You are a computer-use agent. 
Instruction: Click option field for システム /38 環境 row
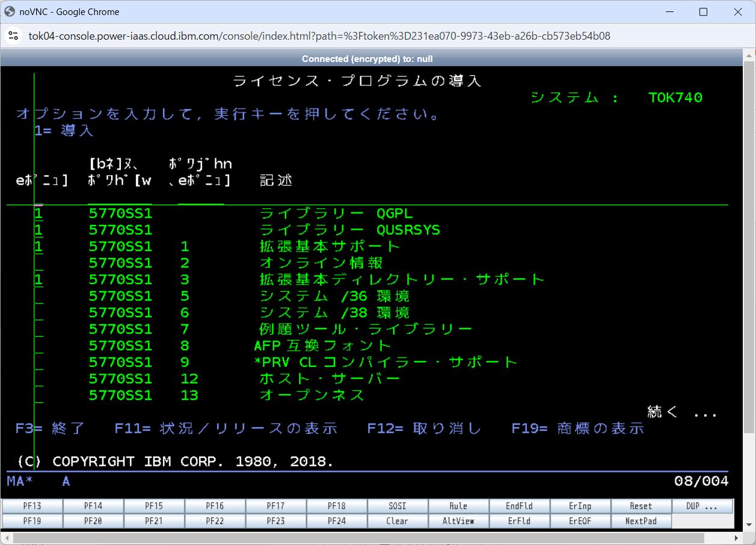click(x=38, y=313)
